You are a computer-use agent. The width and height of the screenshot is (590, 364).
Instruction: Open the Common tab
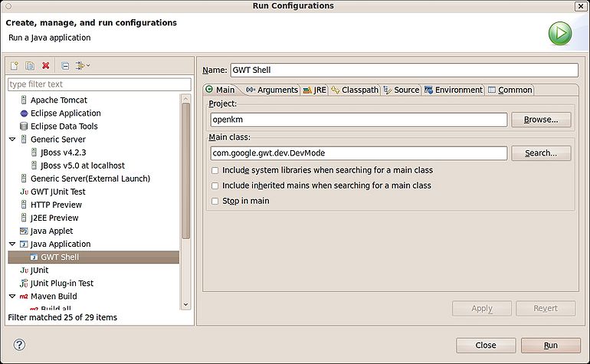pyautogui.click(x=510, y=90)
